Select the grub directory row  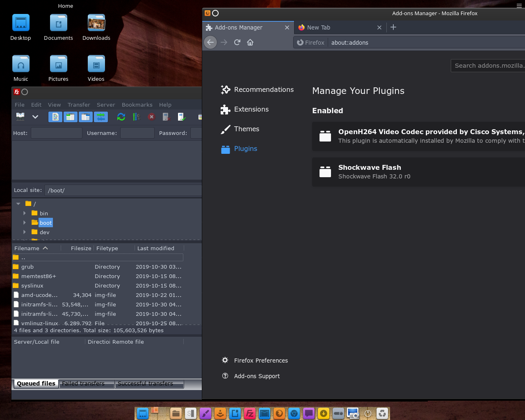tap(98, 267)
